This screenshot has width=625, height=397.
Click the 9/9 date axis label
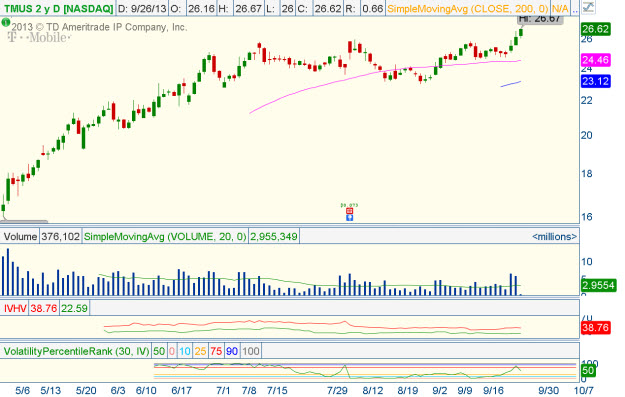pos(465,390)
